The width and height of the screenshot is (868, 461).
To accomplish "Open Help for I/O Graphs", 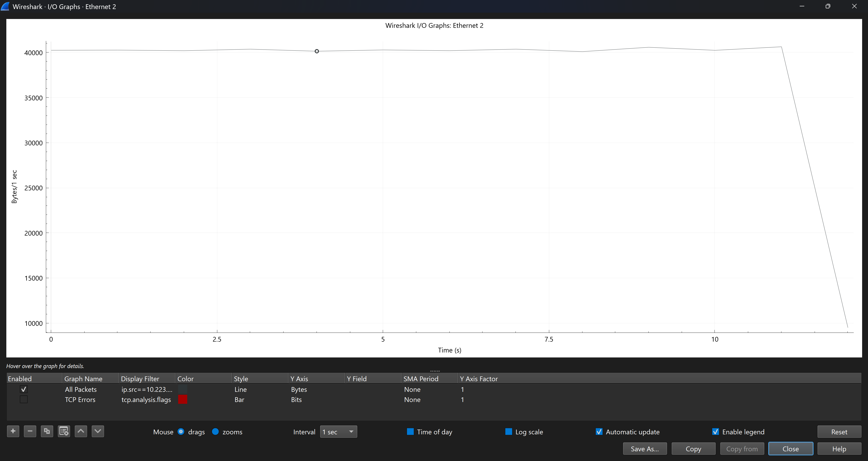I will pos(839,449).
